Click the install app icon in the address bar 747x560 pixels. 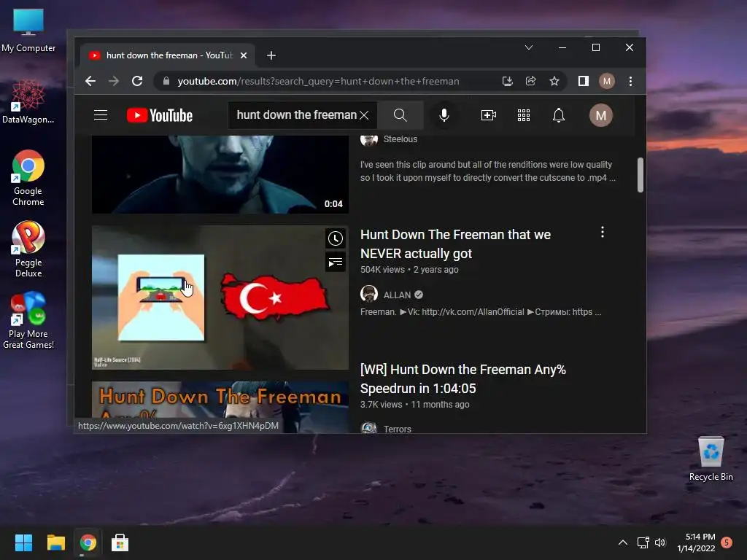(x=508, y=82)
